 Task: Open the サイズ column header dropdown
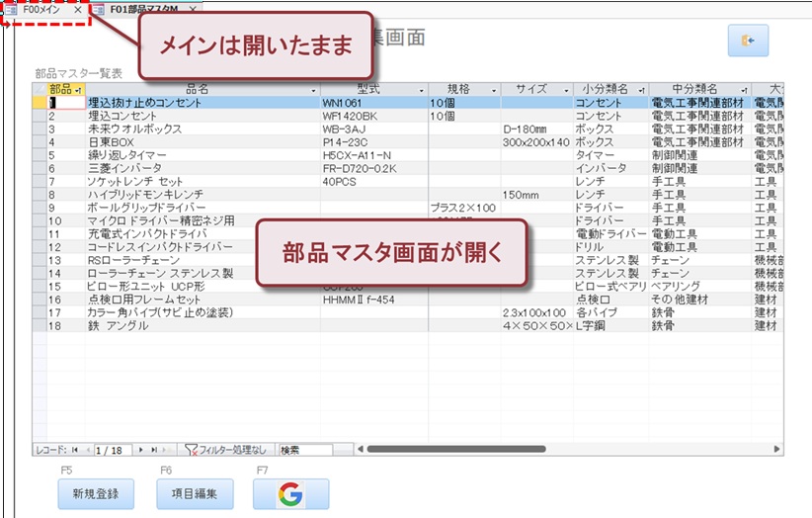point(565,89)
